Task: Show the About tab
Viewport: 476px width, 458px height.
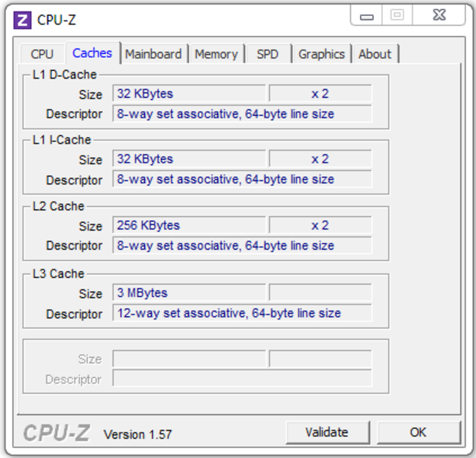Action: [375, 54]
